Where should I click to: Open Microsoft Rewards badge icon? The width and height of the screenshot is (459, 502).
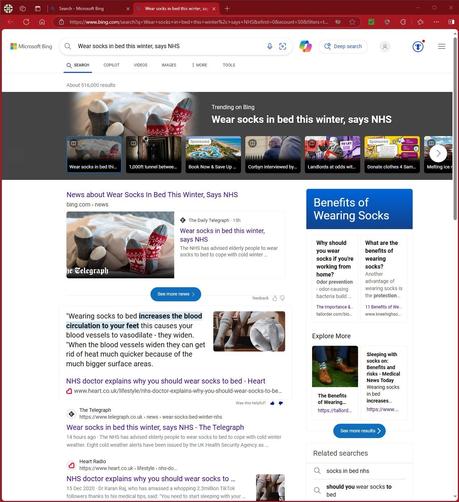(x=418, y=46)
